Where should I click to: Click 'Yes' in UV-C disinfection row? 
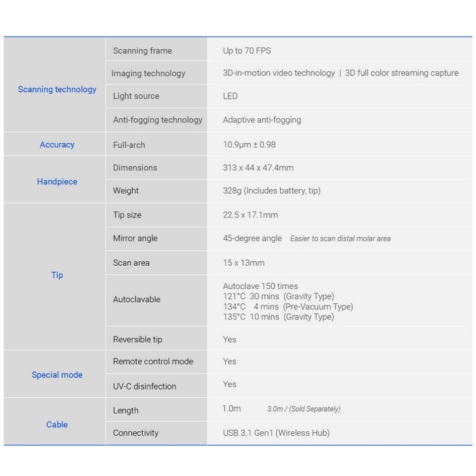(230, 384)
